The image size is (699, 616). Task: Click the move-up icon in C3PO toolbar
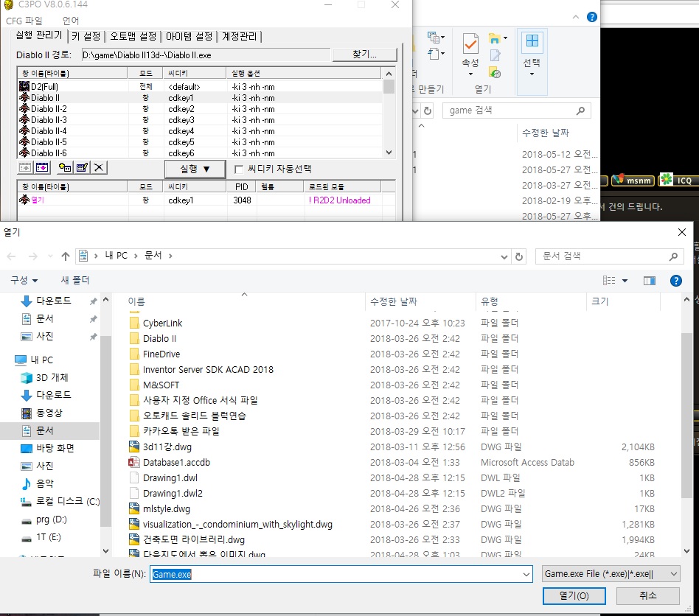(25, 167)
